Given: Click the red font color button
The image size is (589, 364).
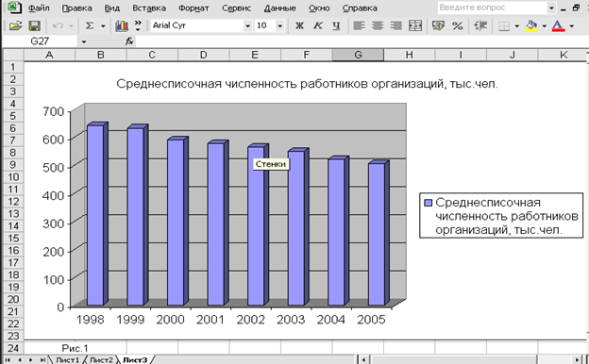Looking at the screenshot, I should coord(558,25).
